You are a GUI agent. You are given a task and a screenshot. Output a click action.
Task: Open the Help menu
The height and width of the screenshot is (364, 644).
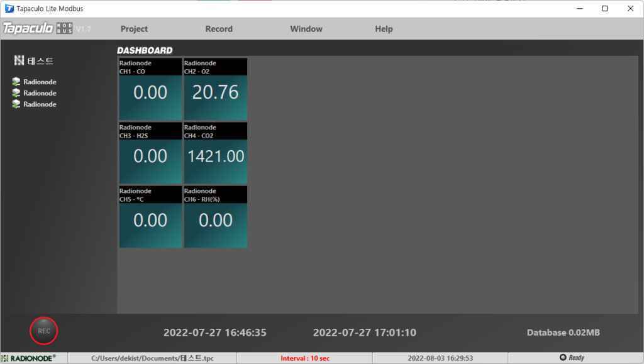[384, 29]
